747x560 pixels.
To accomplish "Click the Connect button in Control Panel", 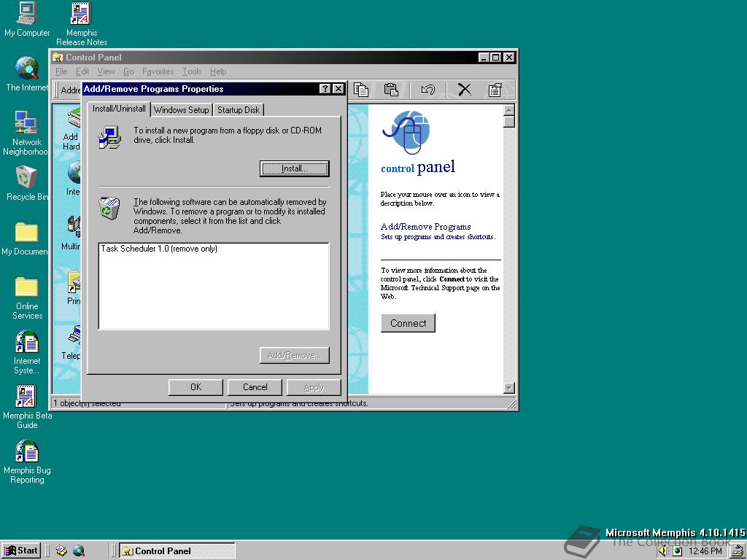I will coord(409,323).
